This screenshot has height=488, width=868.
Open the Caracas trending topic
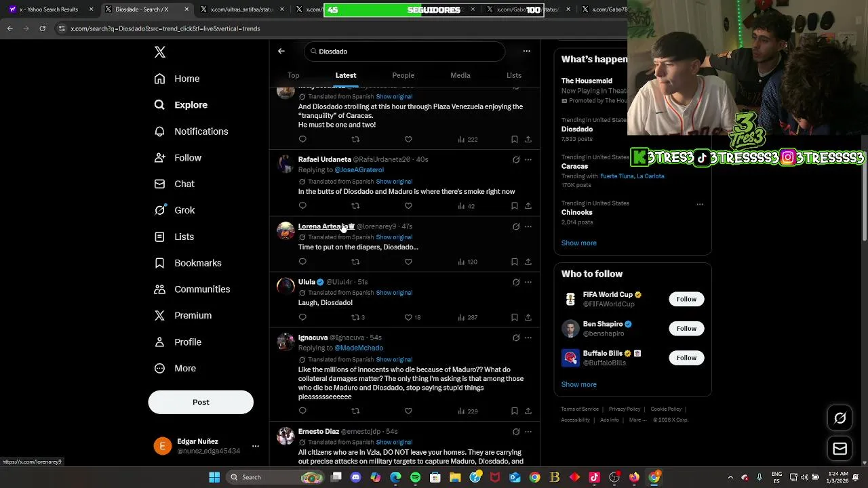[574, 166]
